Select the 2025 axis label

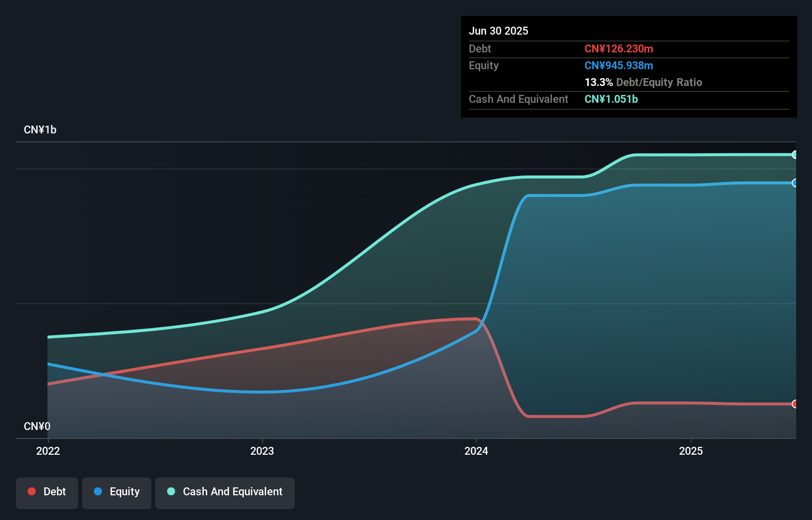coord(691,451)
